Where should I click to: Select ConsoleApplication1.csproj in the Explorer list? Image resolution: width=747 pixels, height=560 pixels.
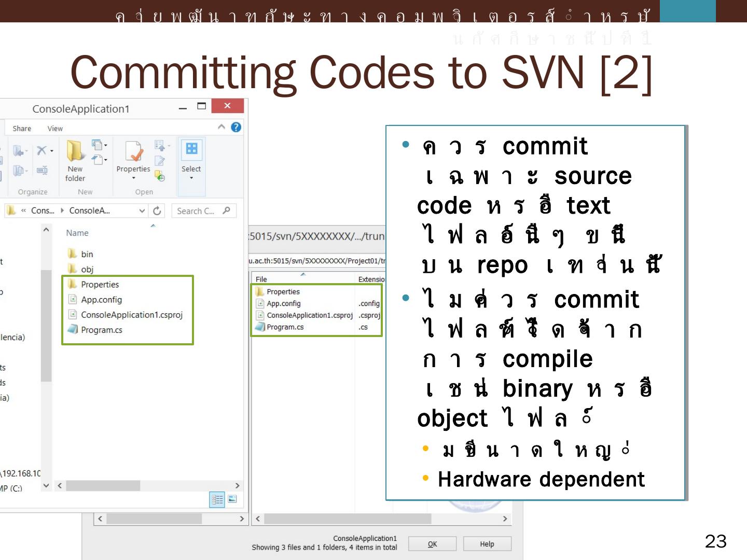coord(126,315)
